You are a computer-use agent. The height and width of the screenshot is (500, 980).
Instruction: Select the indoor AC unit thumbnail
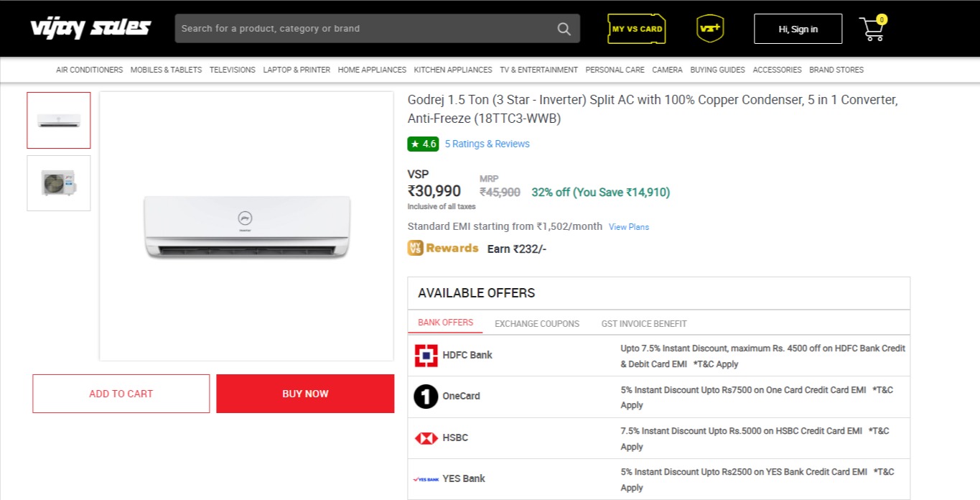(x=59, y=120)
